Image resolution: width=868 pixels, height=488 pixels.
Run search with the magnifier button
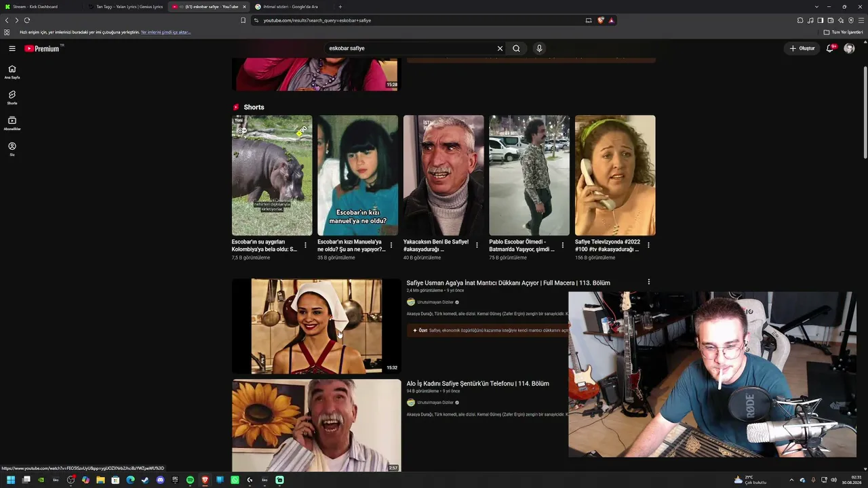[516, 48]
